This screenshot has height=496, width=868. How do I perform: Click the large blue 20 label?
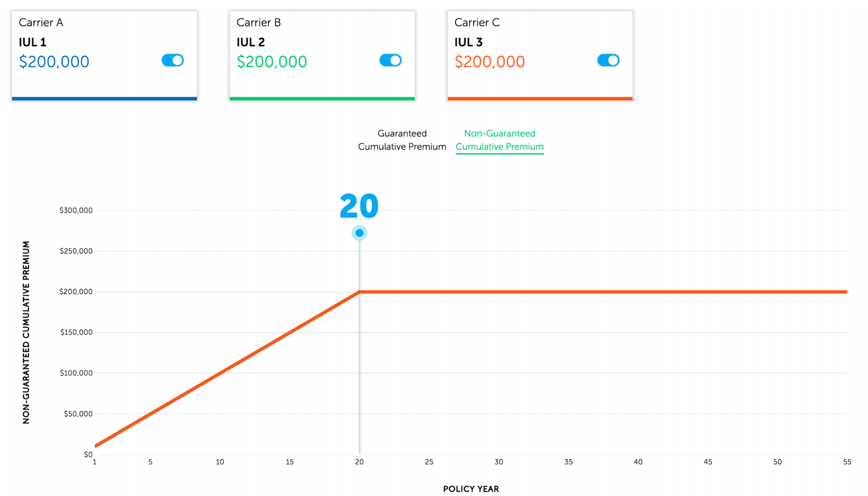pos(359,205)
